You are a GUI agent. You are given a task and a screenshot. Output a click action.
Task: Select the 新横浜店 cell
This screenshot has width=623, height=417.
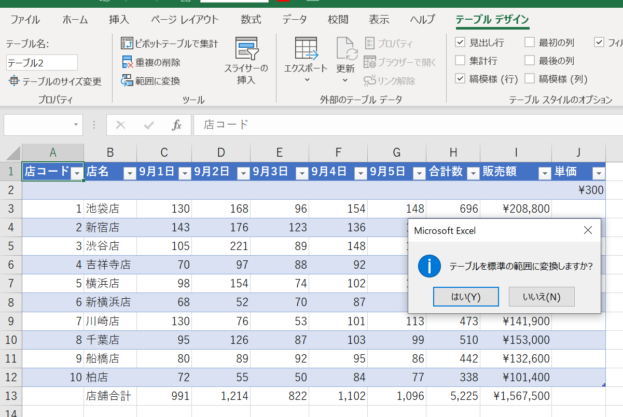[110, 302]
